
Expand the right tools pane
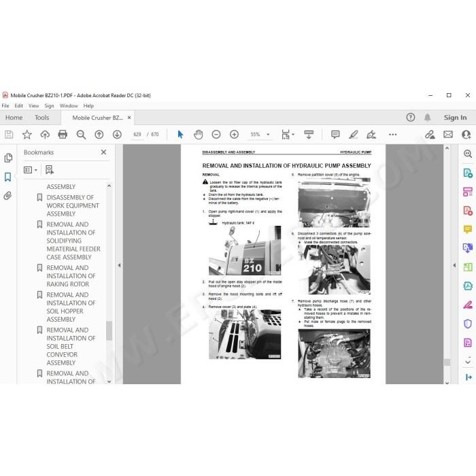coord(469,377)
